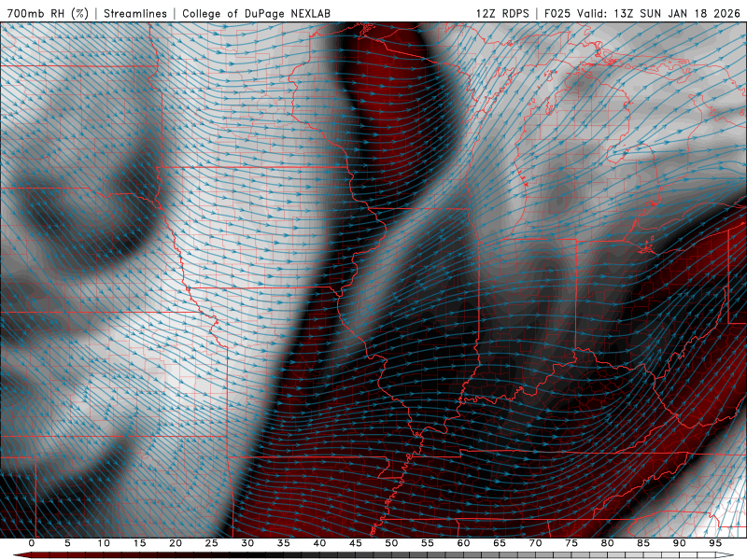Click the colorbar label "20"
747x560 pixels.
(x=176, y=543)
